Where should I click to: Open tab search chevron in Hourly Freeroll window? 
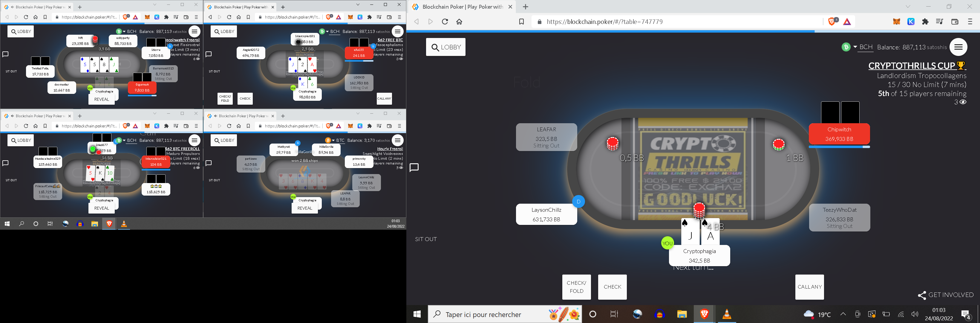[x=358, y=114]
